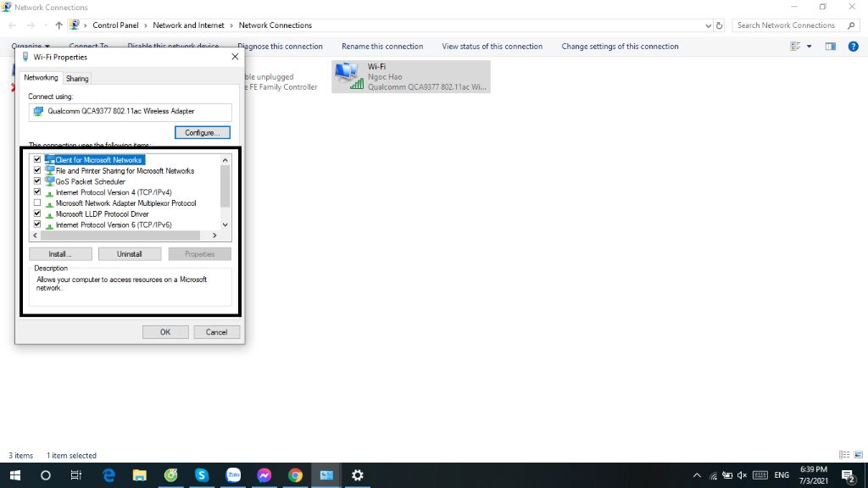The image size is (868, 488).
Task: Confirm dialog with OK button
Action: click(165, 332)
